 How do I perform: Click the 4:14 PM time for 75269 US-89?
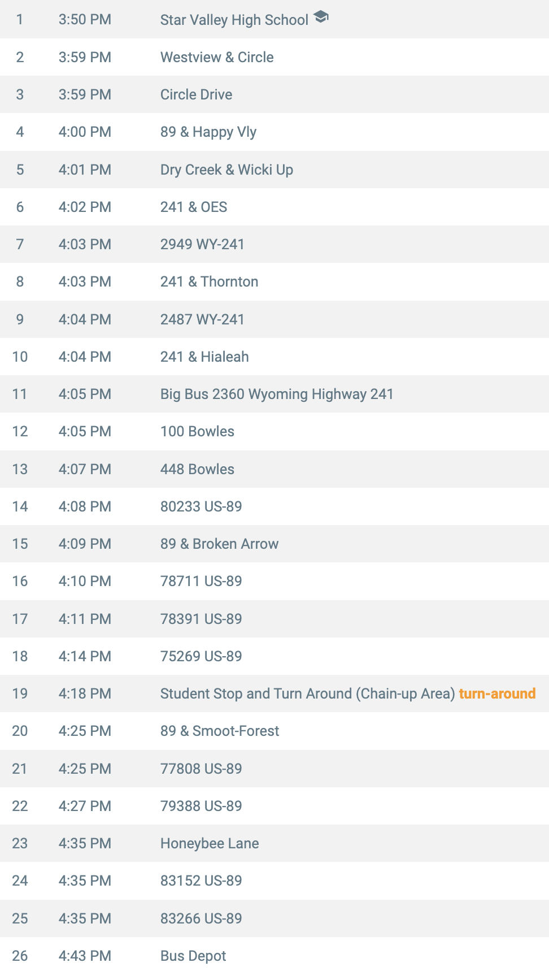[x=85, y=656]
